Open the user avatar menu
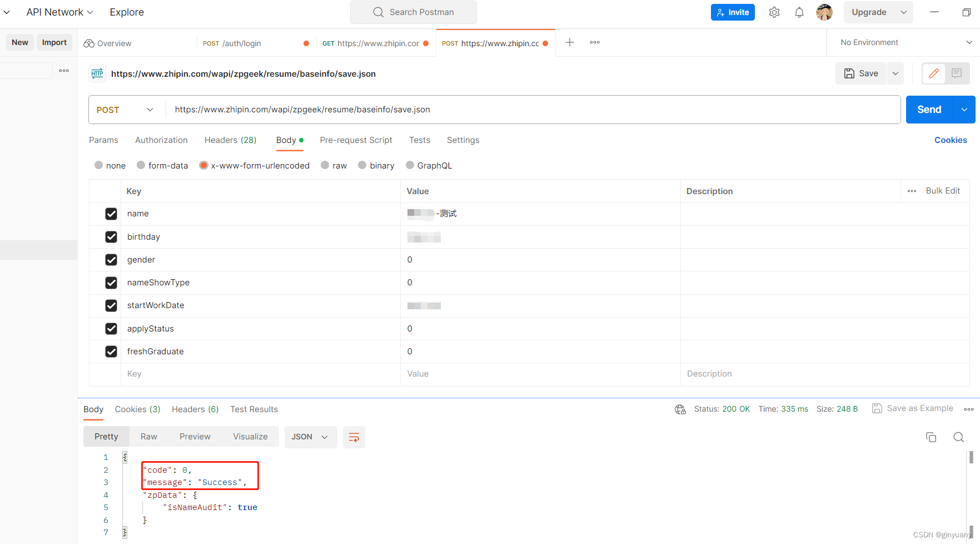The height and width of the screenshot is (544, 980). point(824,12)
